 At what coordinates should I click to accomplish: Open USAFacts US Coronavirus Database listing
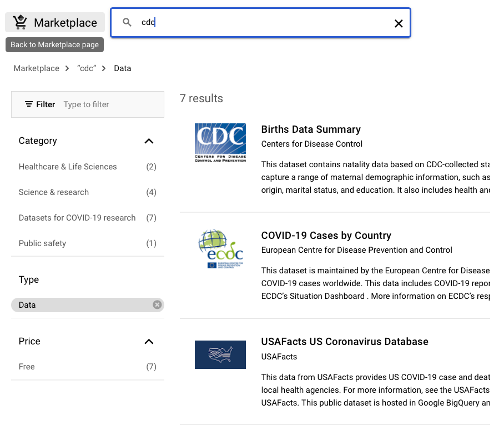click(x=345, y=342)
